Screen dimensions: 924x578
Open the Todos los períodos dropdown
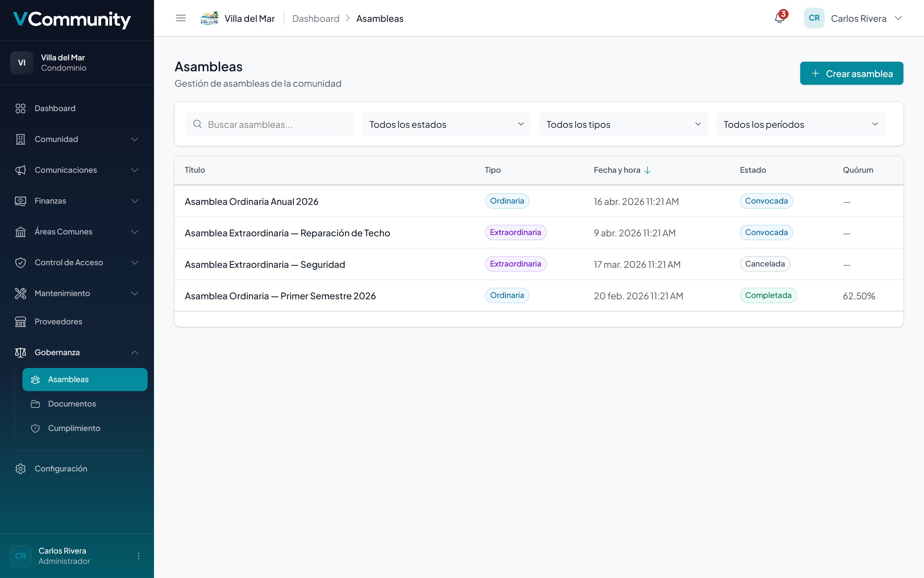(x=800, y=124)
